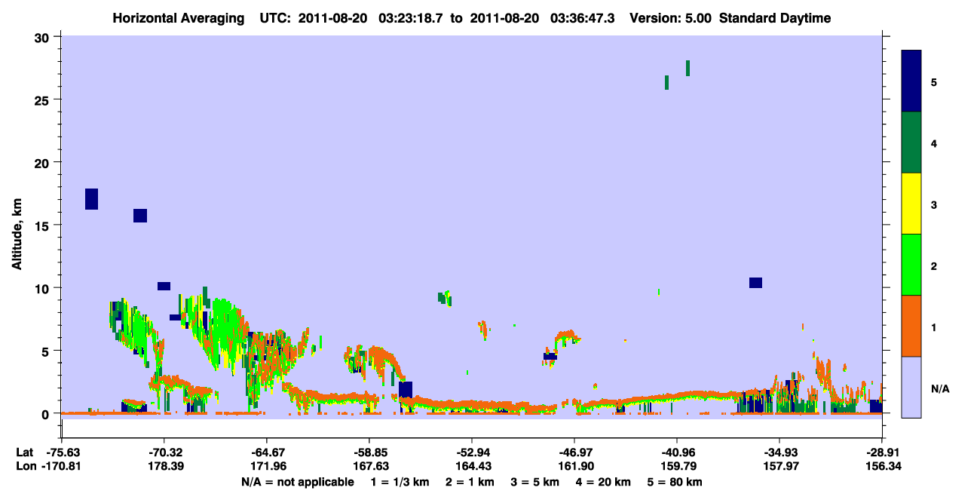Click the highest green feature near 28 km

click(x=688, y=68)
